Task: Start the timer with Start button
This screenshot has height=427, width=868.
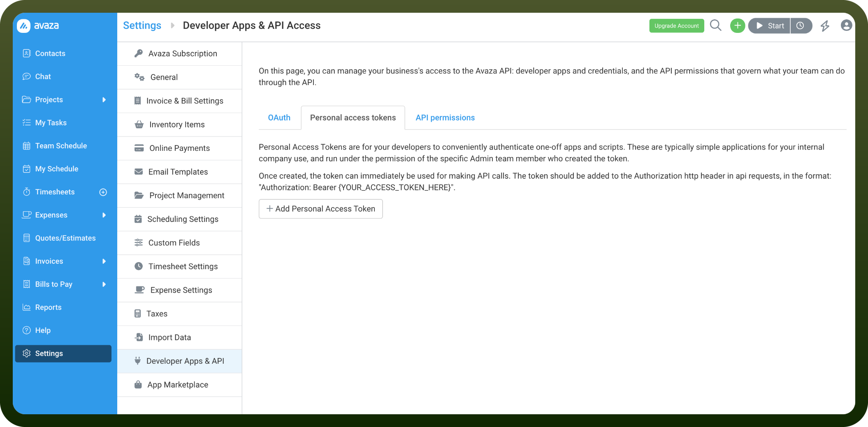Action: tap(769, 26)
